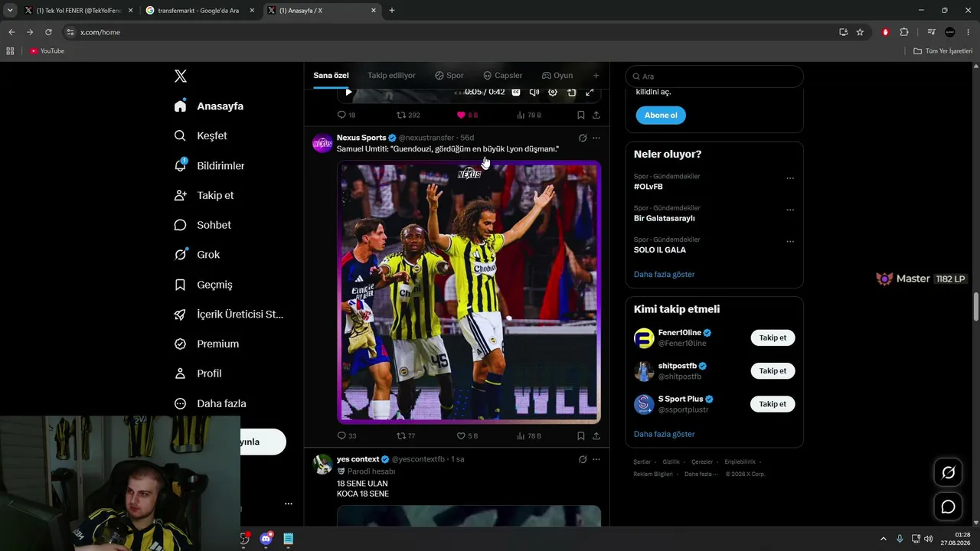Open Grok from the sidebar
The image size is (980, 551).
tap(197, 255)
